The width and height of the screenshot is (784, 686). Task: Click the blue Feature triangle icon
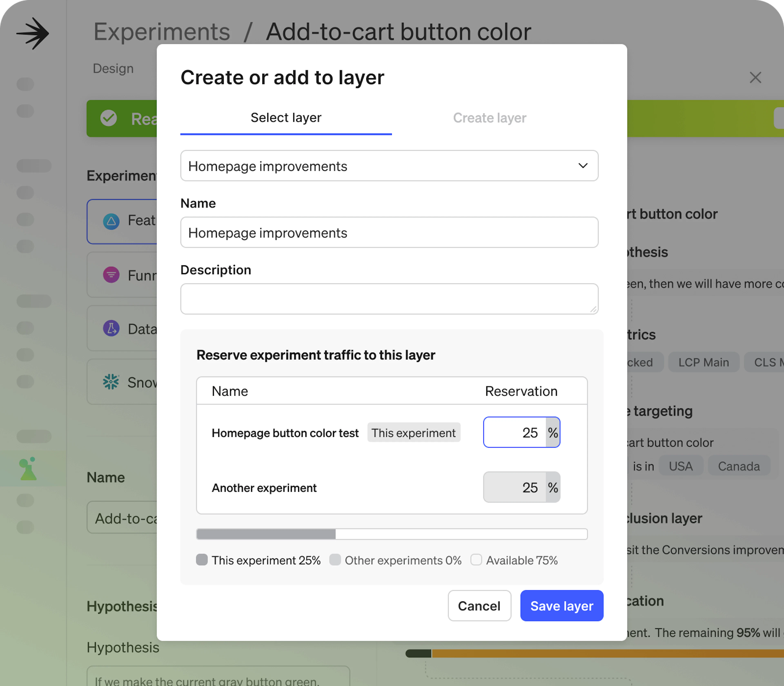click(x=111, y=221)
